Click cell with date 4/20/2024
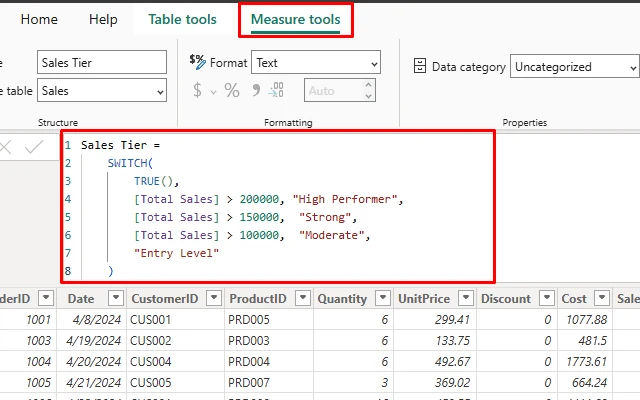The image size is (640, 400). tap(93, 362)
